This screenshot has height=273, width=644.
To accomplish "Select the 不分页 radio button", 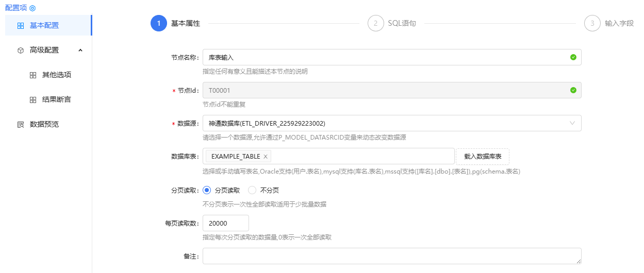I will click(253, 190).
